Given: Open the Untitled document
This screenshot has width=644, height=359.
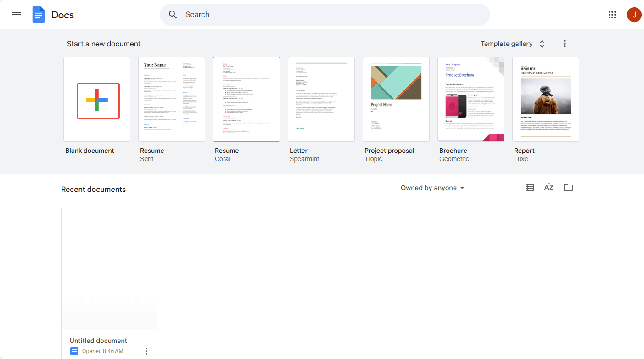Looking at the screenshot, I should tap(109, 268).
